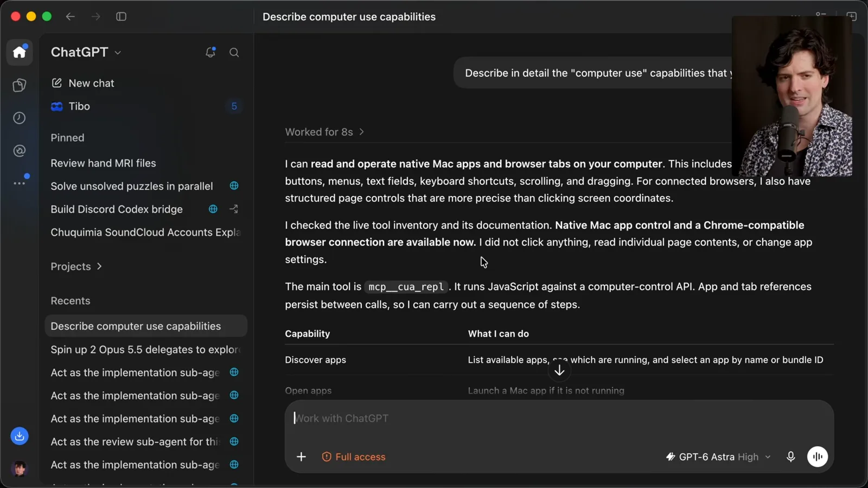Viewport: 868px width, 488px height.
Task: Open the notifications bell icon
Action: click(210, 52)
